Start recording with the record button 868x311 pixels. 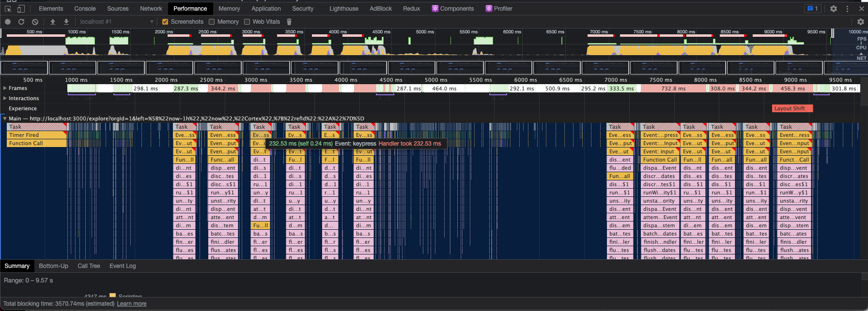[x=8, y=22]
